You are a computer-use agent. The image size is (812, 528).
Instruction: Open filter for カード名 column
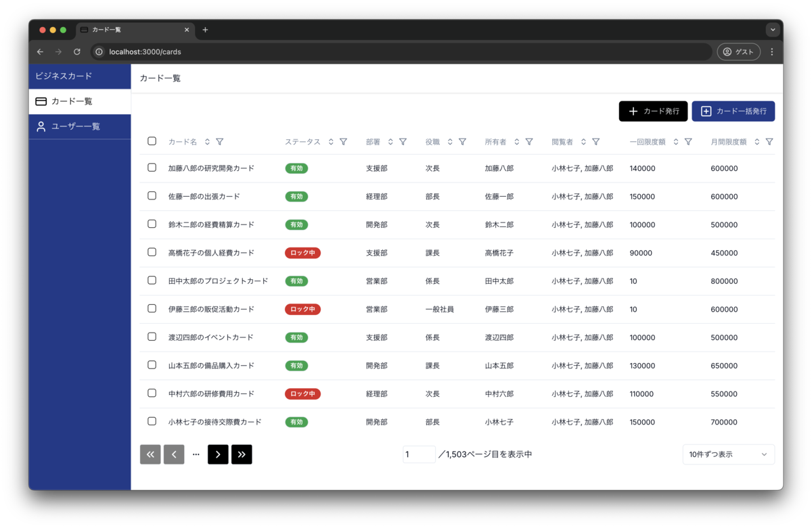coord(220,142)
